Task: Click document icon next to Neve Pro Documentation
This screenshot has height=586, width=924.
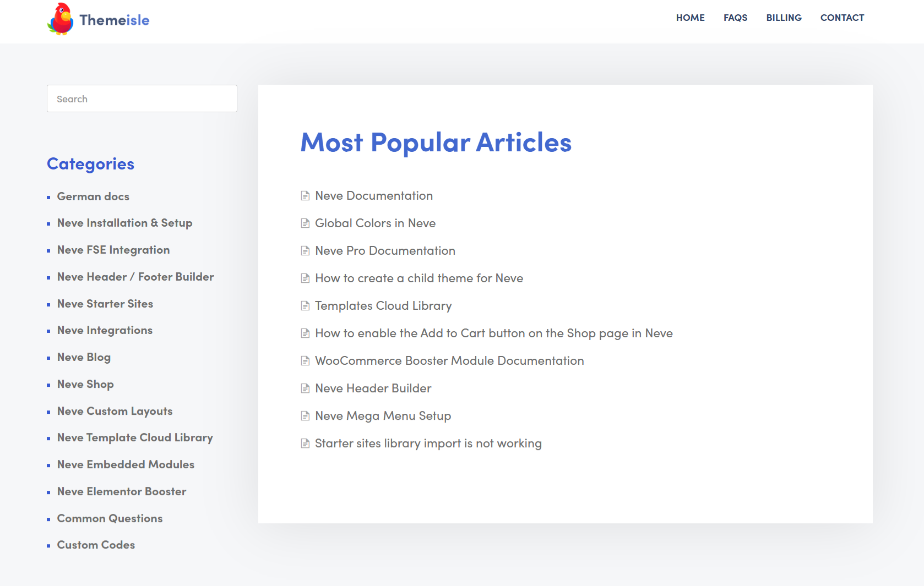Action: click(305, 251)
